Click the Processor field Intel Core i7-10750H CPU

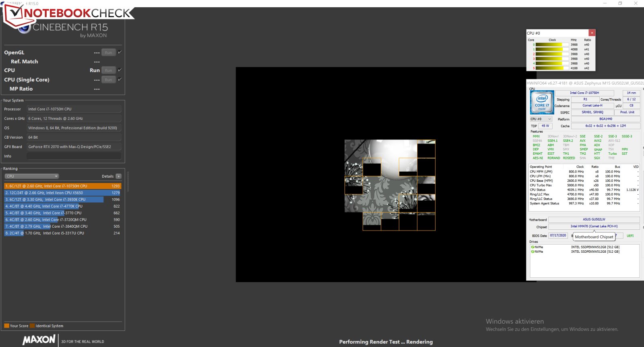click(x=74, y=109)
